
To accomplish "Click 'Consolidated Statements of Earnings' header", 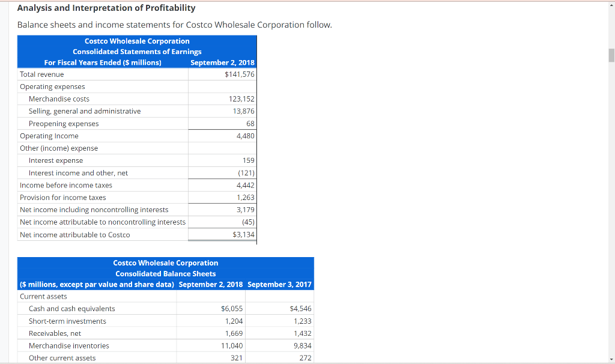I will (137, 52).
